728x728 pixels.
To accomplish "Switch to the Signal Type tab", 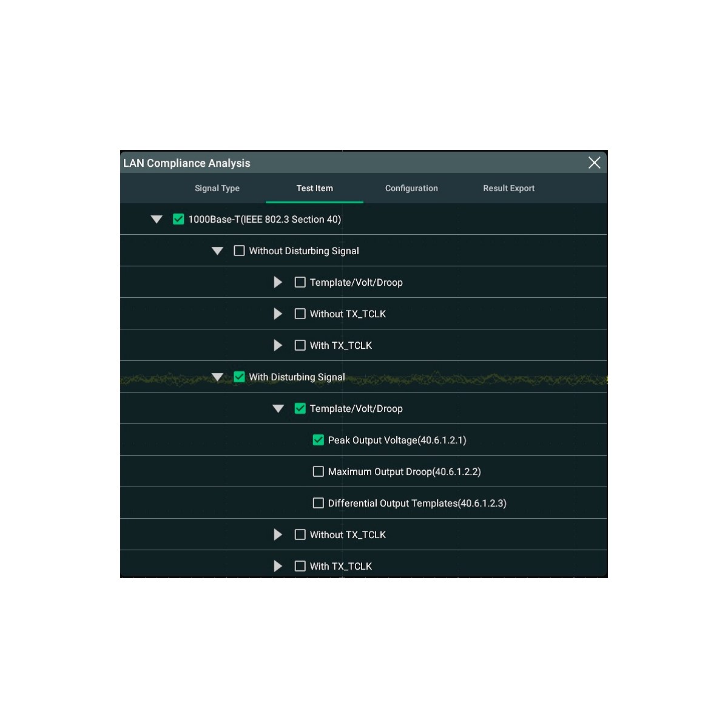I will point(217,188).
